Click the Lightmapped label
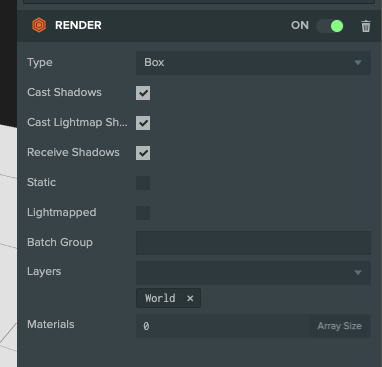 point(62,213)
